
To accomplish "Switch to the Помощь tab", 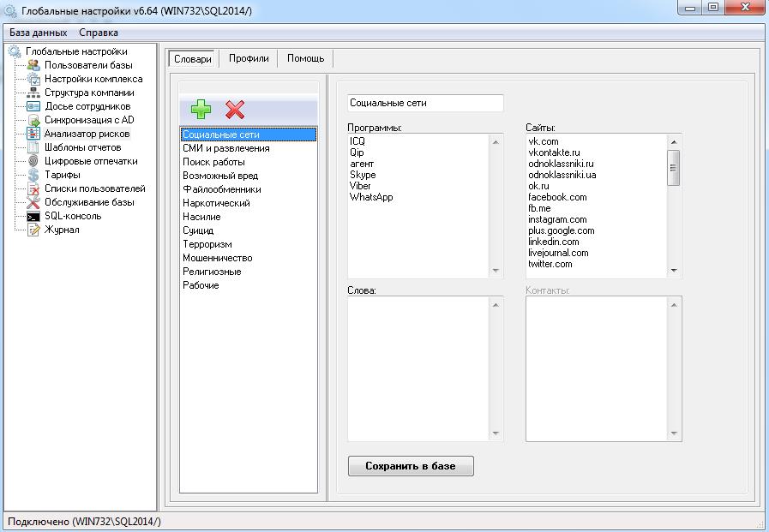I will 305,58.
